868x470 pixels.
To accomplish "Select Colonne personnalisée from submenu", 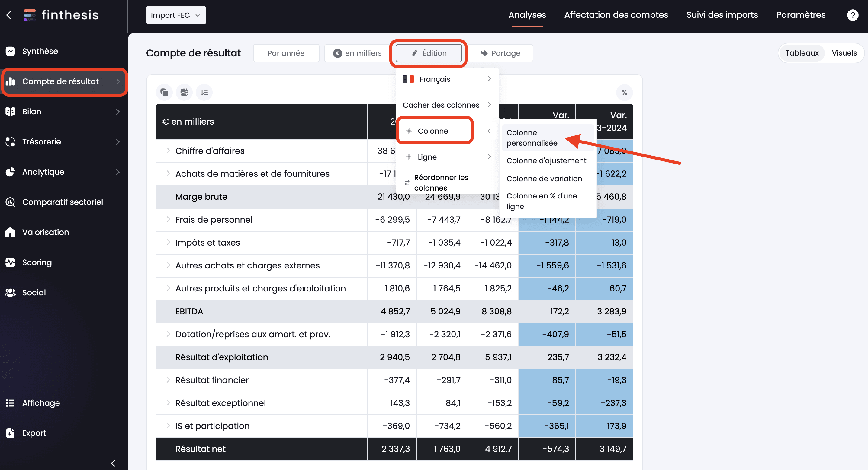I will (532, 138).
